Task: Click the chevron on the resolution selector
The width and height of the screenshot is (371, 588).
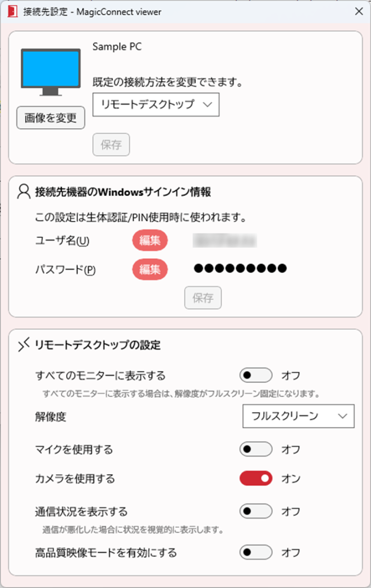Action: 344,416
